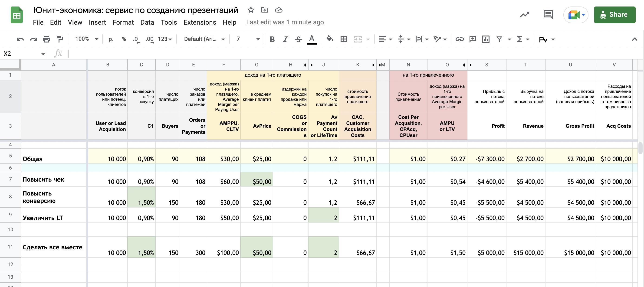Screen dimensions: 644x287
Task: Open the 123 number format dropdown
Action: pyautogui.click(x=165, y=39)
